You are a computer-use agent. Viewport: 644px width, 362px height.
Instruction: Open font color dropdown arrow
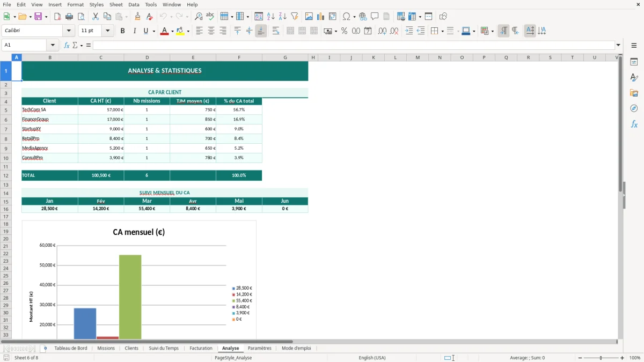tap(172, 31)
